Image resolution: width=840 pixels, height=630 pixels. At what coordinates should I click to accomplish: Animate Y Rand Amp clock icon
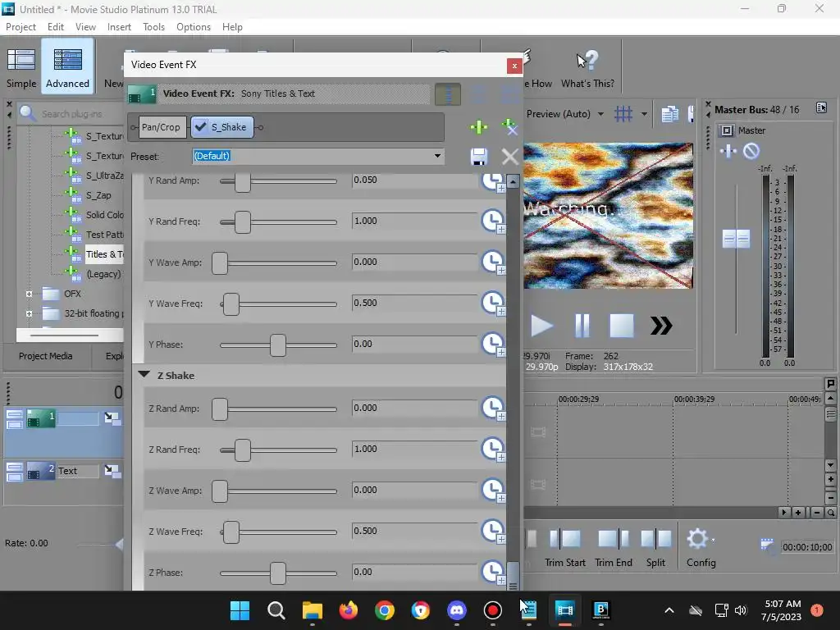pyautogui.click(x=492, y=181)
